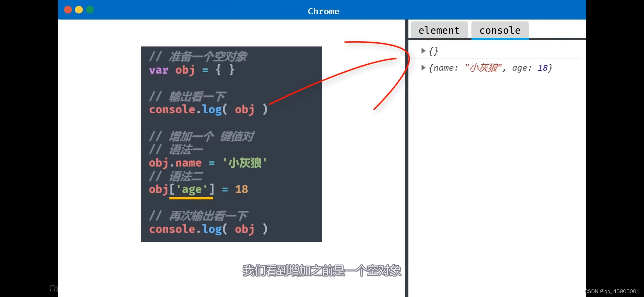Screen dimensions: 644x297
Task: Click the "var obj = { }" code line
Action: coord(191,70)
